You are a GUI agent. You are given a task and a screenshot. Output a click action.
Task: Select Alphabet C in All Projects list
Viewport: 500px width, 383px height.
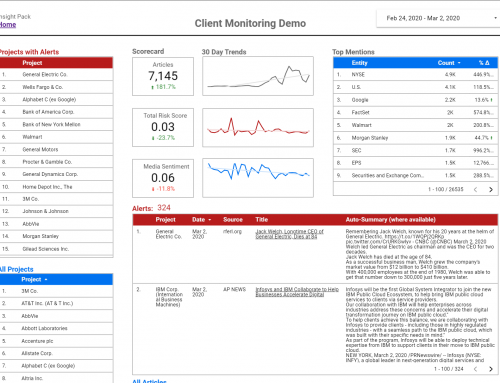pos(56,366)
